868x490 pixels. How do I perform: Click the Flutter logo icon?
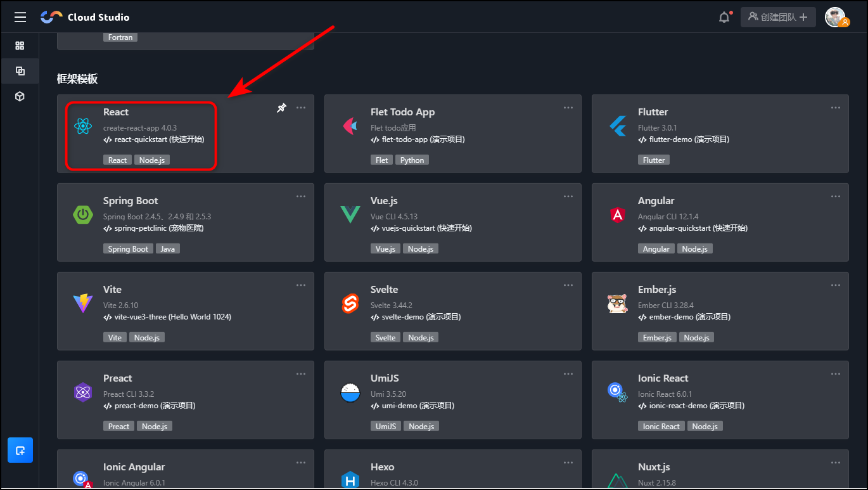coord(617,126)
